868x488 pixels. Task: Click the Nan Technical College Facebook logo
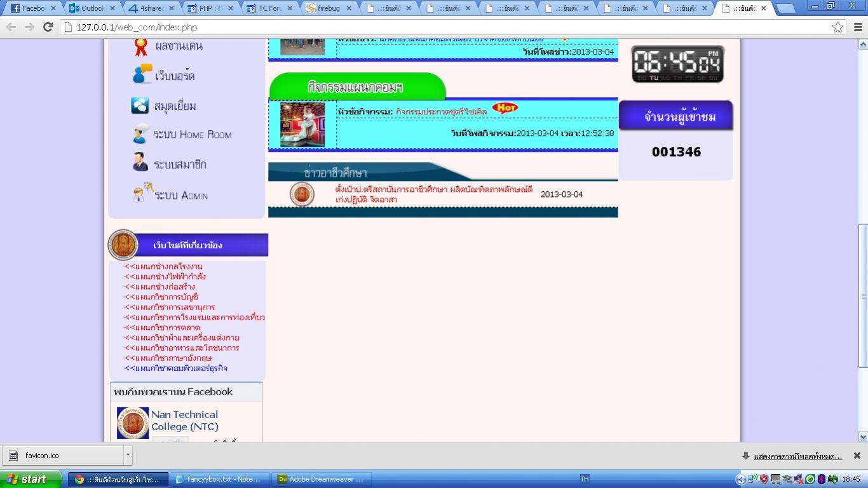[x=133, y=423]
